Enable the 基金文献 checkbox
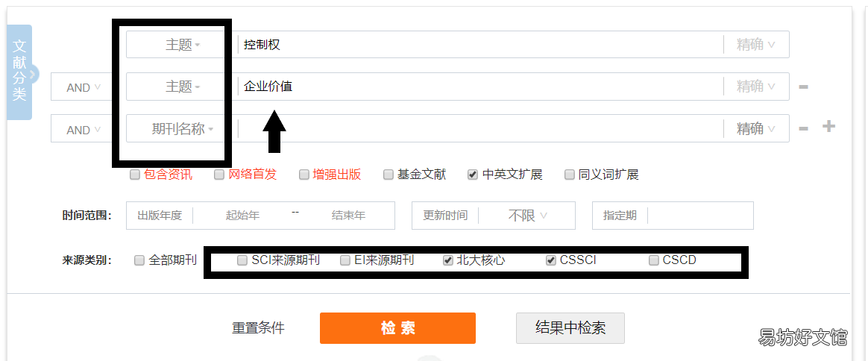The image size is (868, 361). click(388, 175)
